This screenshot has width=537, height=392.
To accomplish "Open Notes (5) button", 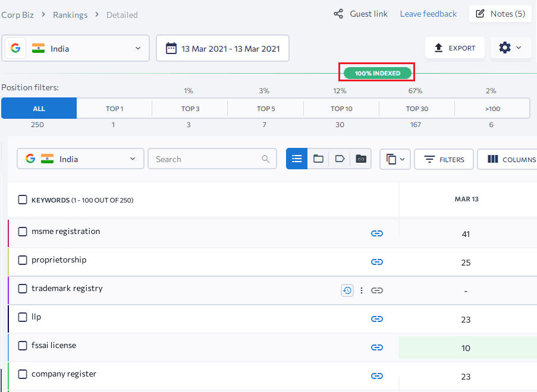I will click(500, 14).
